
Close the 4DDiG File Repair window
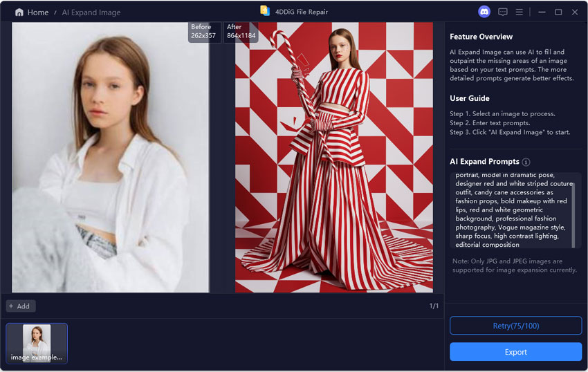pos(575,12)
